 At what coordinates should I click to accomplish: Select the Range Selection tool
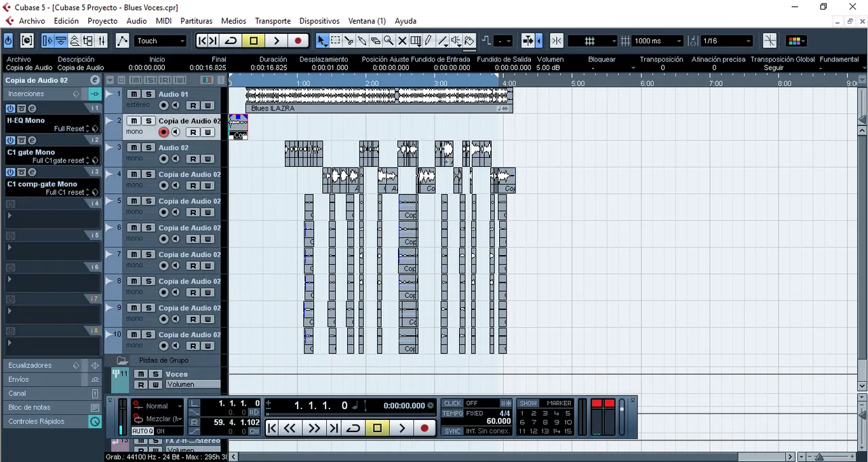point(335,41)
